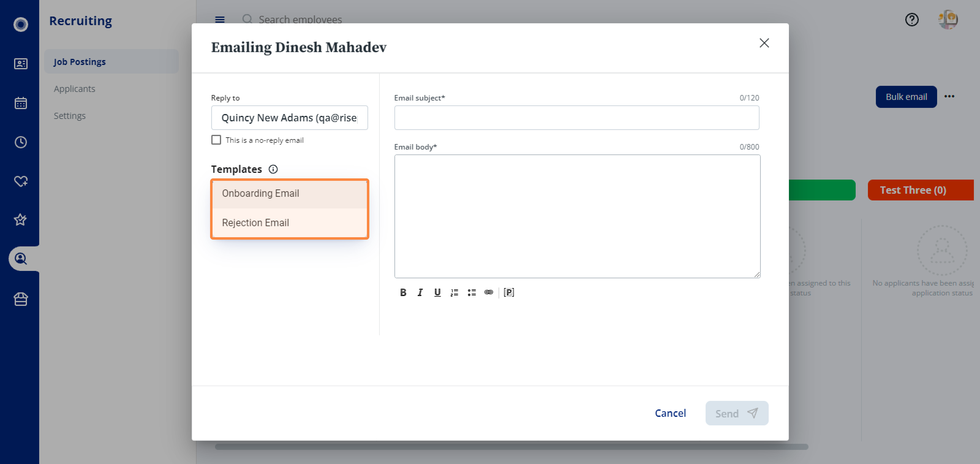Image resolution: width=980 pixels, height=464 pixels.
Task: Click the horizontal scrollbar at bottom
Action: click(512, 447)
